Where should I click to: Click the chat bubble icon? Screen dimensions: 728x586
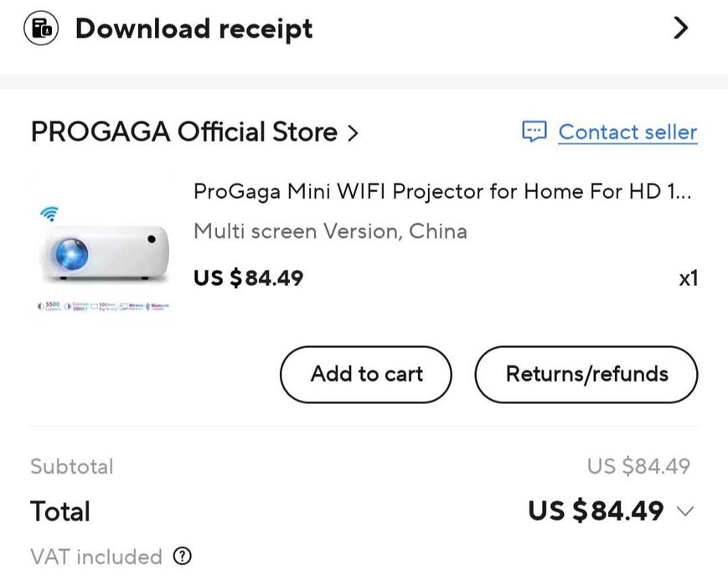pyautogui.click(x=534, y=132)
